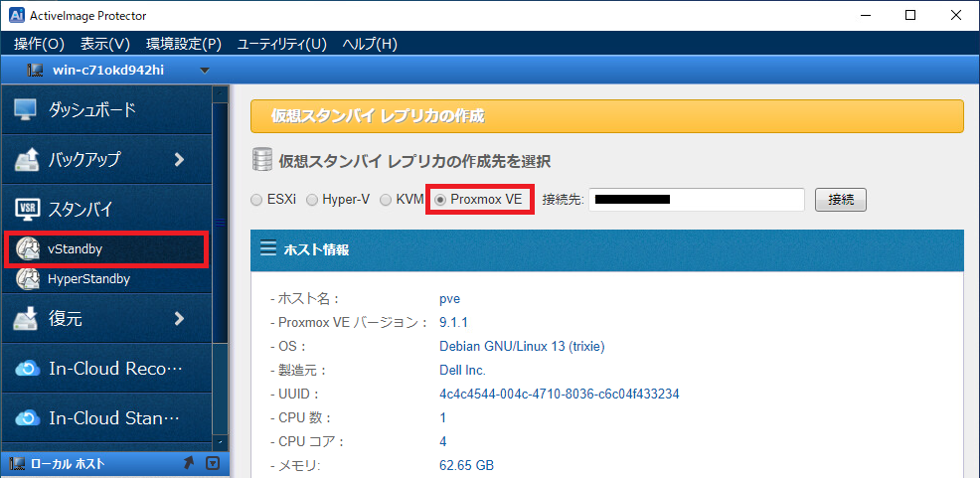The image size is (980, 478).
Task: Open the Utility menu in menu bar
Action: click(x=281, y=44)
